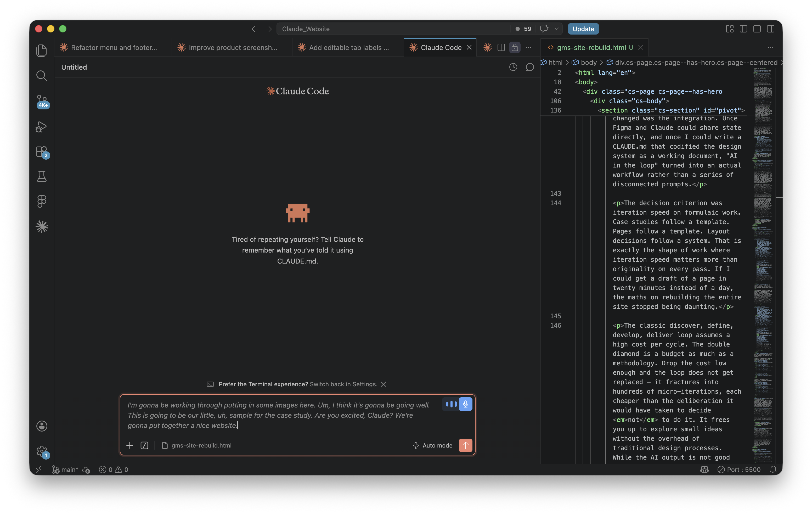The height and width of the screenshot is (514, 812).
Task: Jump to sticky line div class="cs-body"
Action: [x=630, y=101]
